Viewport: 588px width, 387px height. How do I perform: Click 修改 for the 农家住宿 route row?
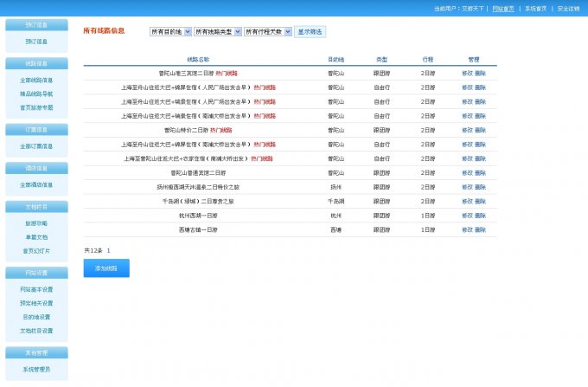pos(467,158)
